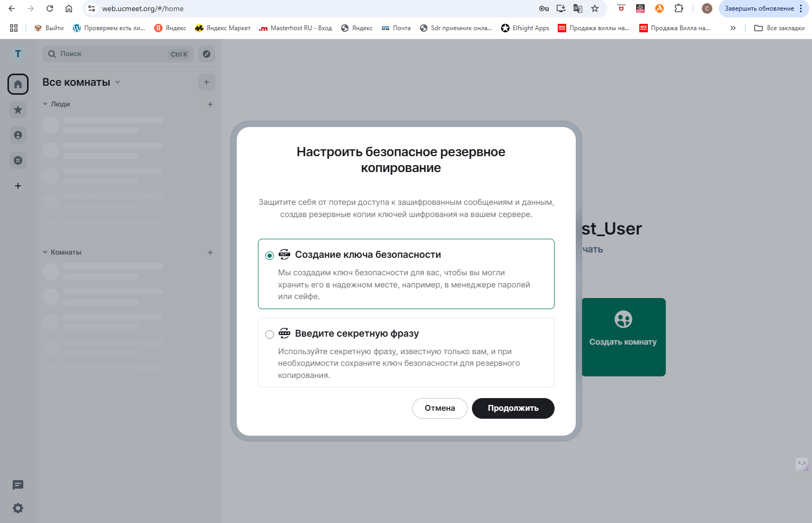Add a person via the plus beside Люди
The image size is (812, 523).
(x=210, y=104)
